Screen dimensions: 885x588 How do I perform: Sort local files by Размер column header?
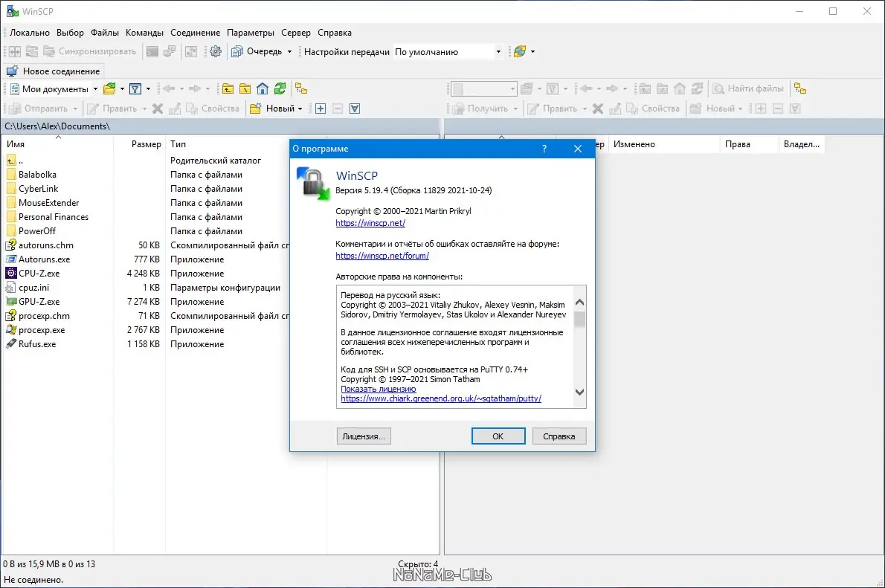tap(139, 144)
